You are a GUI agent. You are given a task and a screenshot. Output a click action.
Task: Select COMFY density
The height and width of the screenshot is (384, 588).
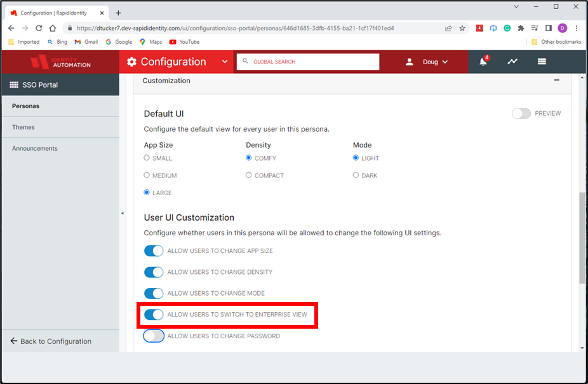(249, 158)
